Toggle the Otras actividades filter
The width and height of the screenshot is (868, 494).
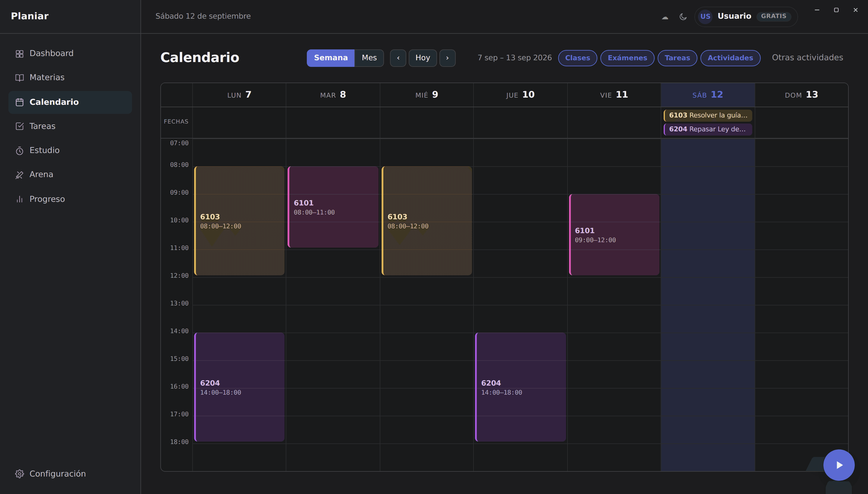click(807, 58)
